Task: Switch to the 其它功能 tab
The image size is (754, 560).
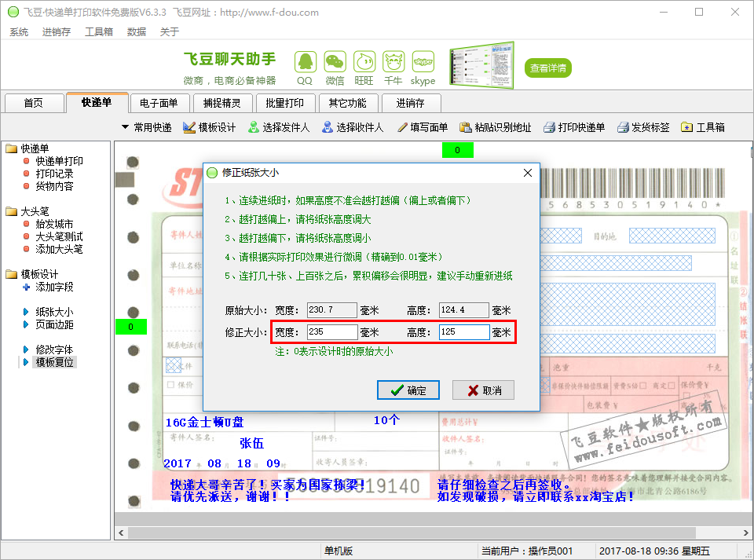Action: (347, 103)
